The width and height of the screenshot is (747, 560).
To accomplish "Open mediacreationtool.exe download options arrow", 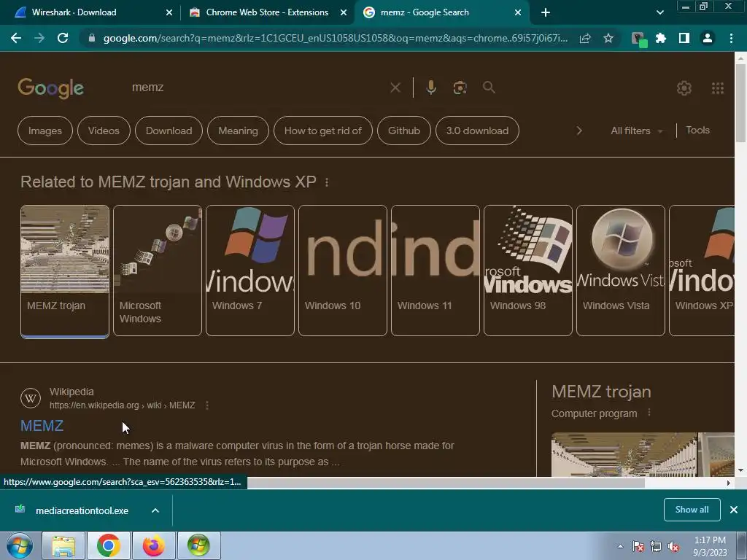I will pyautogui.click(x=155, y=510).
